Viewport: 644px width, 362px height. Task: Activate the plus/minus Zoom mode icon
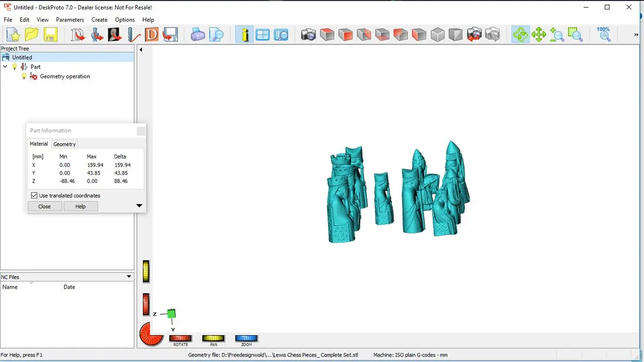coord(557,35)
